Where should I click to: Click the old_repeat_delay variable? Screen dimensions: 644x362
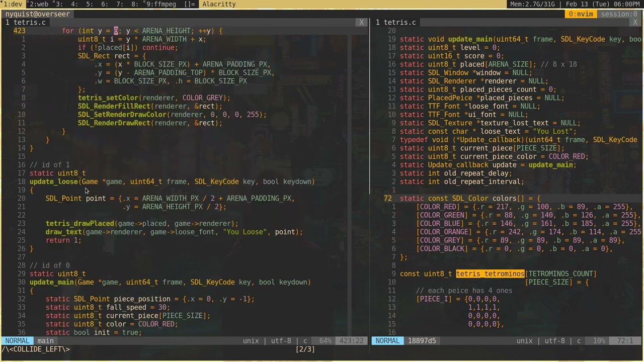point(476,173)
